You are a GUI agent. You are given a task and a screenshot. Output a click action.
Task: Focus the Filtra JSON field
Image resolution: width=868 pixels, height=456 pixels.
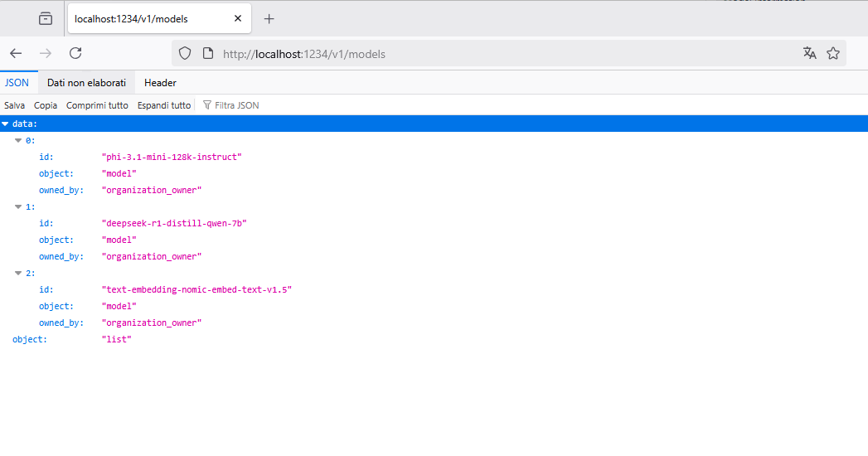pyautogui.click(x=236, y=105)
